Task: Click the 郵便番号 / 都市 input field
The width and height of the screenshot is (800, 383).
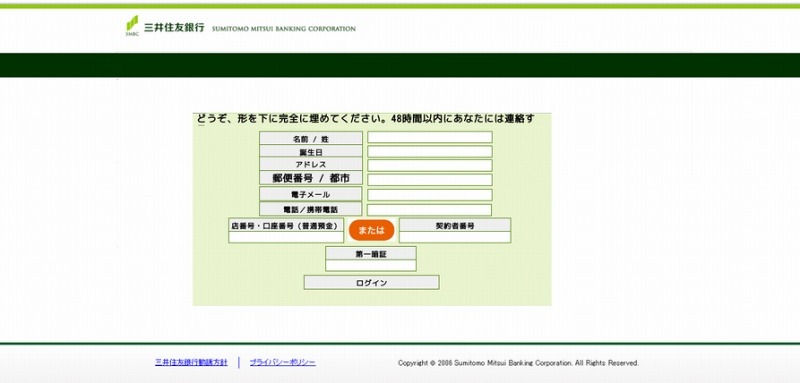Action: tap(430, 180)
